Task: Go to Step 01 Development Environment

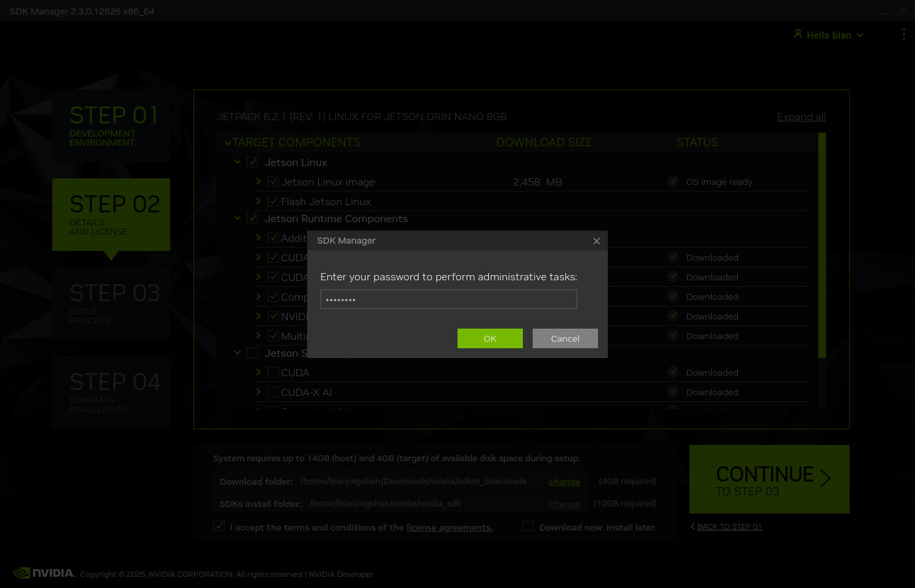Action: point(111,125)
